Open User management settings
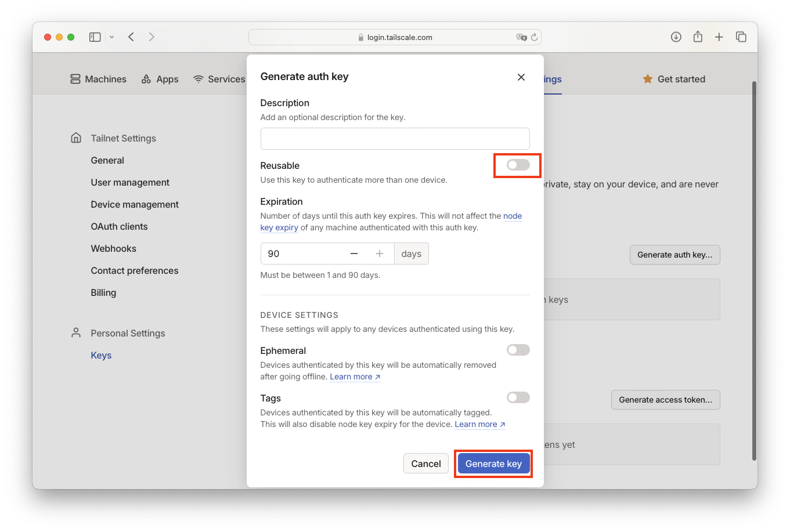The height and width of the screenshot is (532, 790). (130, 182)
